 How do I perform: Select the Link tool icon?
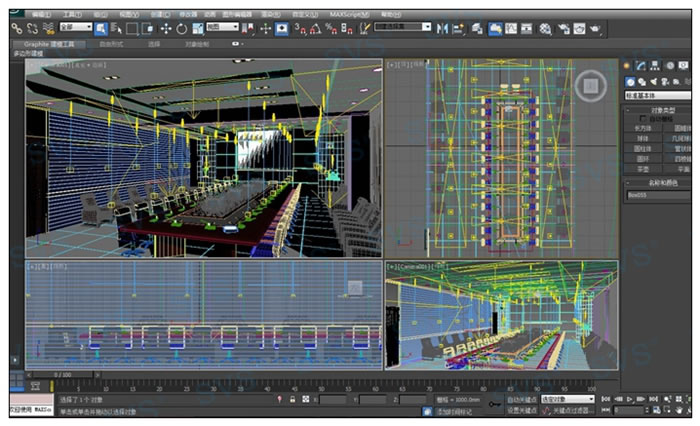17,28
